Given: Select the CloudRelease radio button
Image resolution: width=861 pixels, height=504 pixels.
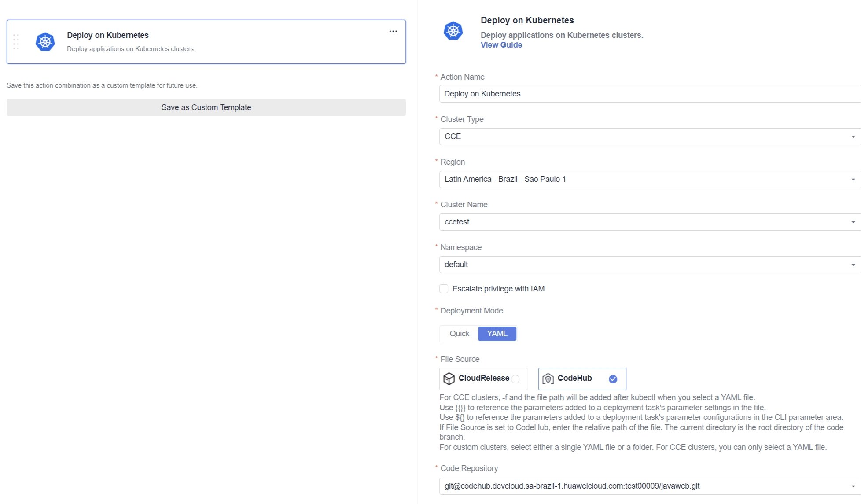Looking at the screenshot, I should point(515,379).
